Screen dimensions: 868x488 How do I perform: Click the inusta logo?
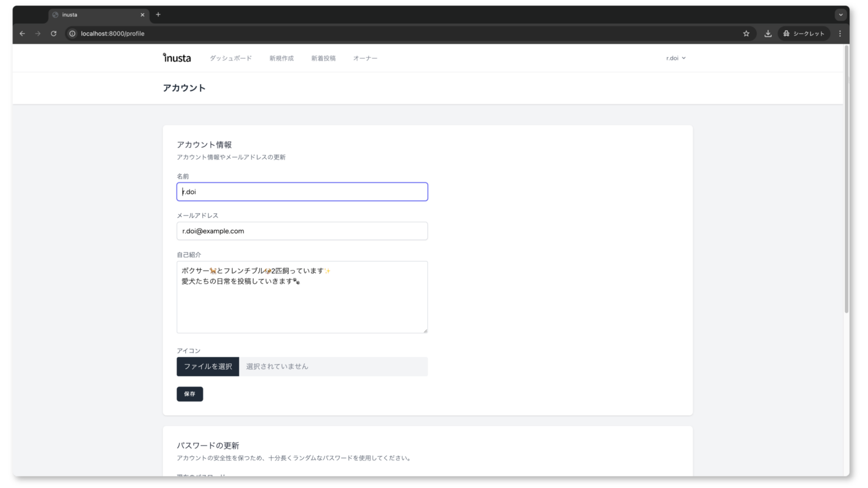point(177,58)
